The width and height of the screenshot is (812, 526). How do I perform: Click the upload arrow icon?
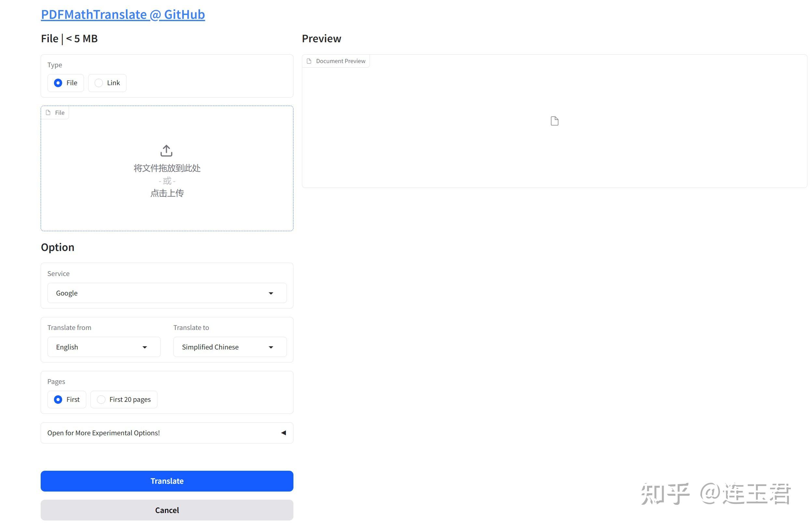[166, 151]
